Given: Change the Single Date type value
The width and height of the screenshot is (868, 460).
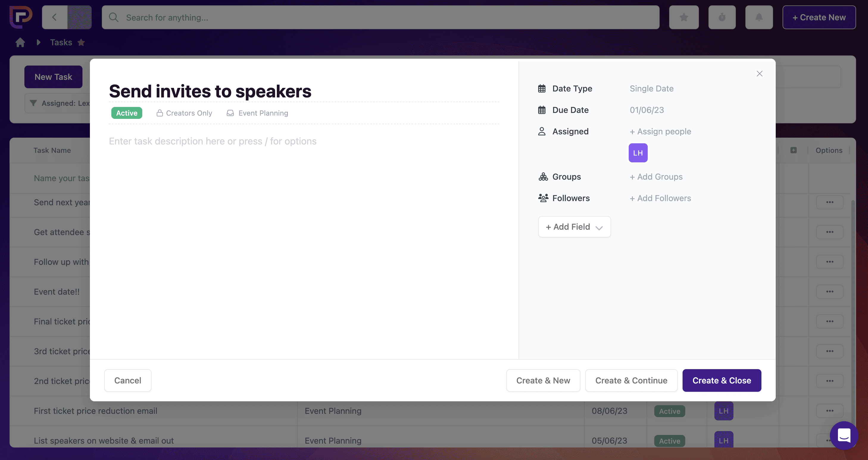Looking at the screenshot, I should [x=651, y=88].
